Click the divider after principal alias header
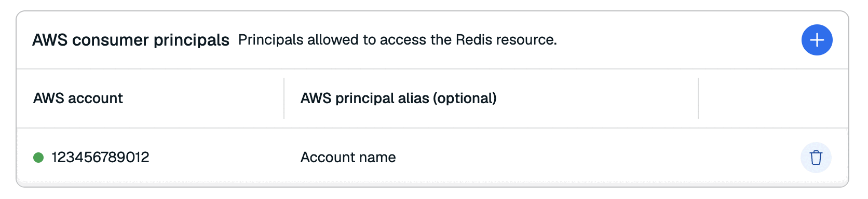Screen dimensions: 868x199 pos(698,98)
